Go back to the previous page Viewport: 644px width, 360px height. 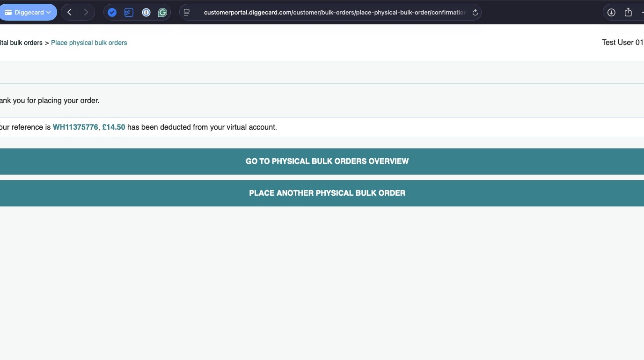click(x=69, y=13)
